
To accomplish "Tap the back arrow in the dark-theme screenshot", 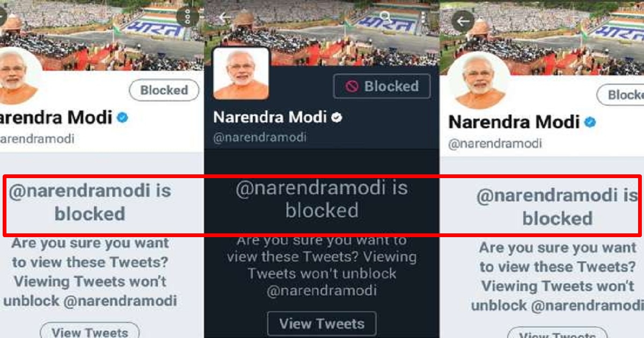I will (x=225, y=18).
